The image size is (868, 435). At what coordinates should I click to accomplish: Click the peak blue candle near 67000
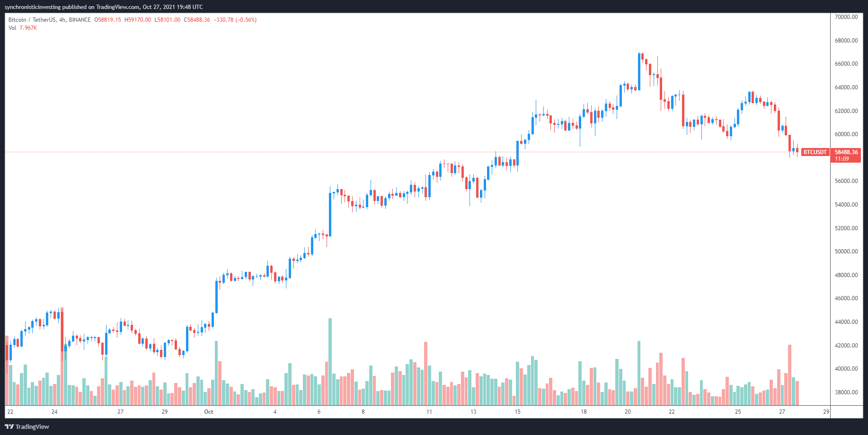point(639,71)
